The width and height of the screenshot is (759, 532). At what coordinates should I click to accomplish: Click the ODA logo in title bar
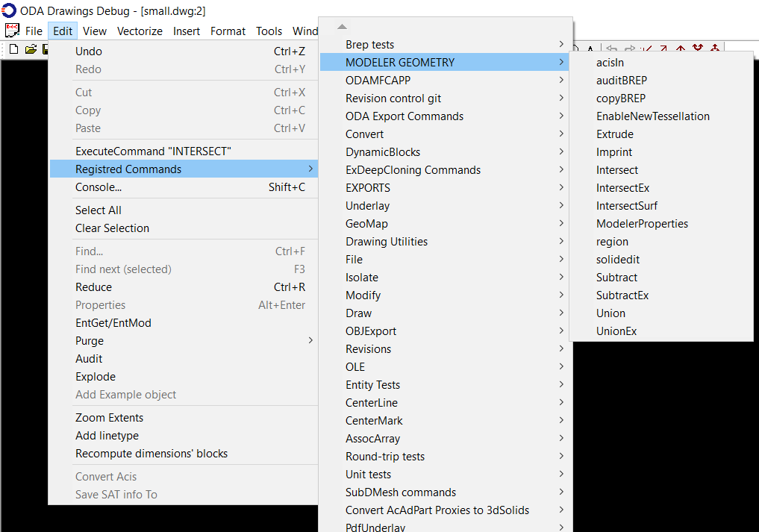tap(9, 10)
